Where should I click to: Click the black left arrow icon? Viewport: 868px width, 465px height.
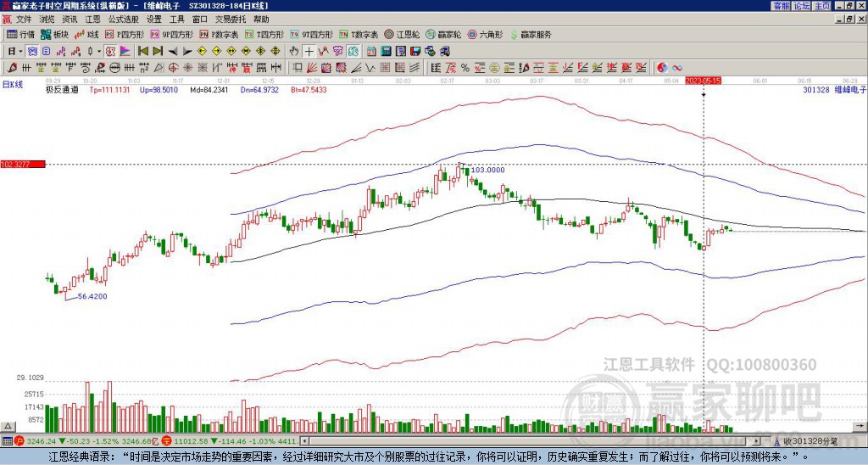pos(173,52)
